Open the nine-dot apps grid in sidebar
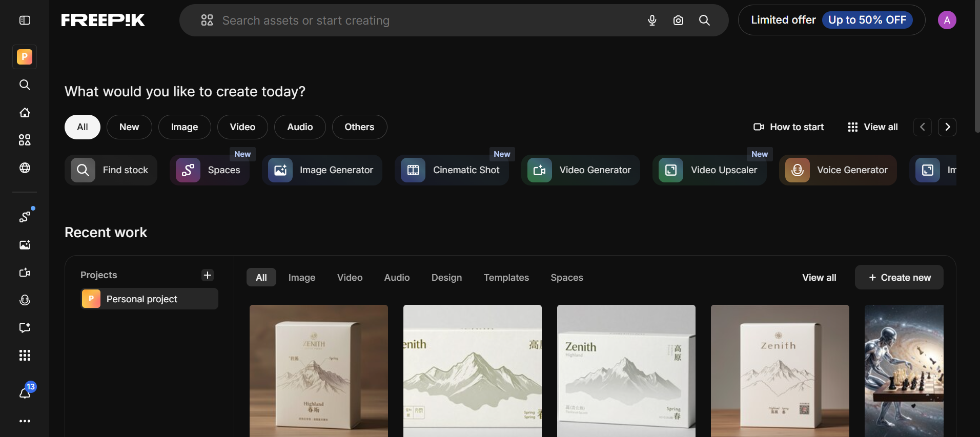980x437 pixels. click(25, 356)
